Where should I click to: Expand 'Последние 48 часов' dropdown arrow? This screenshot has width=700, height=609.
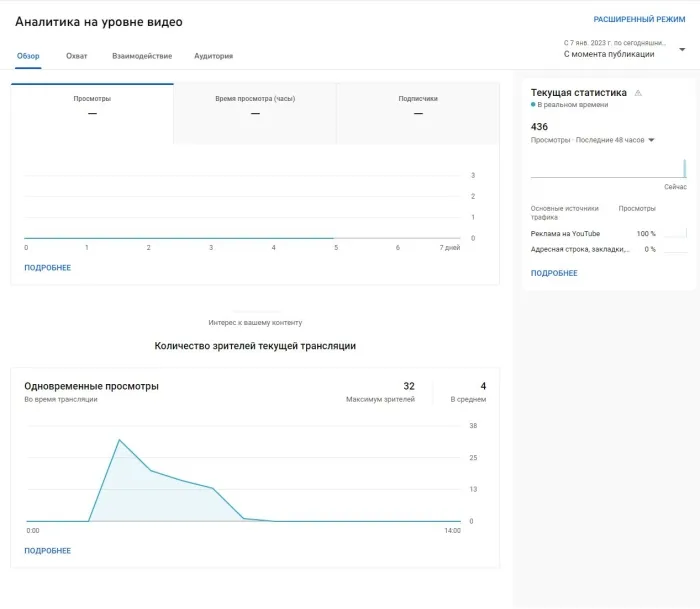point(651,140)
